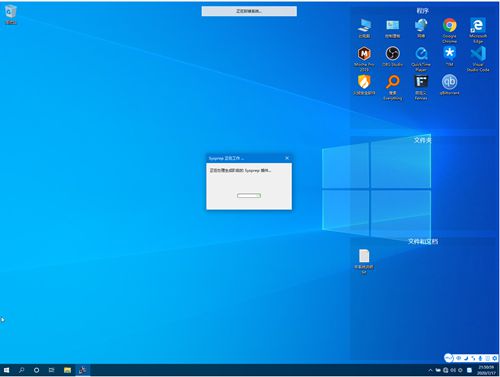Expand hidden system tray icons chevron
Screen dimensions: 500x377
point(430,370)
